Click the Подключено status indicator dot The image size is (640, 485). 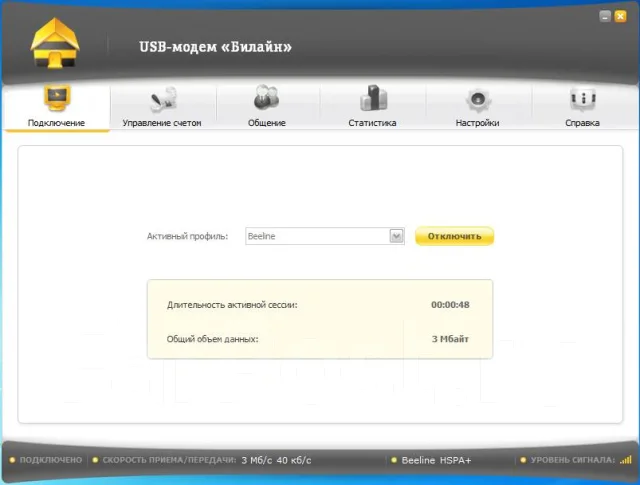[12, 460]
